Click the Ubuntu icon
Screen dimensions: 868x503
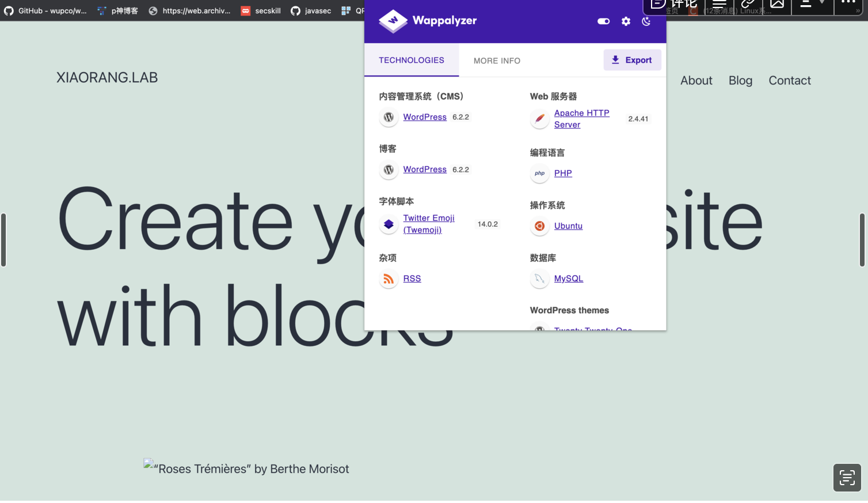(539, 226)
